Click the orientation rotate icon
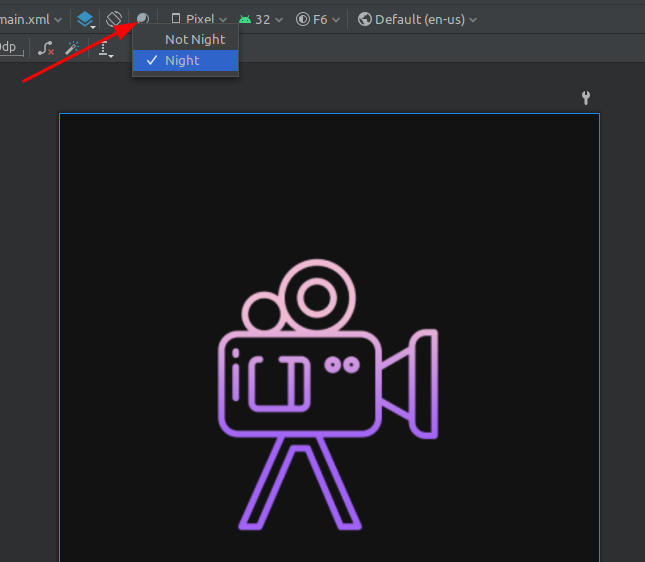 [115, 19]
